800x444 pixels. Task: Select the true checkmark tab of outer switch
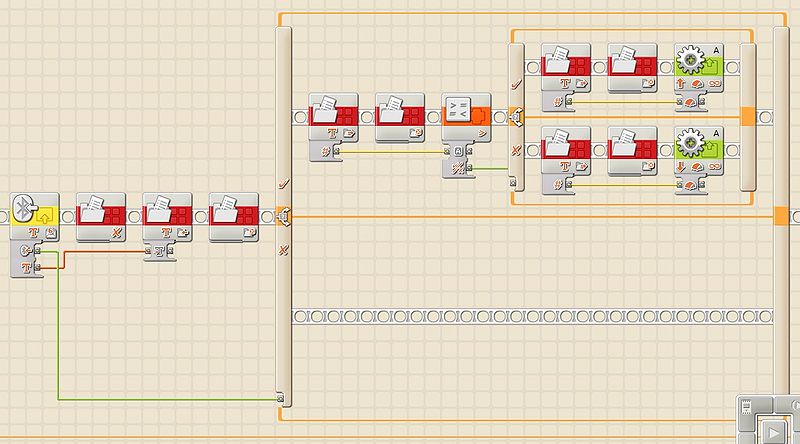pos(283,185)
